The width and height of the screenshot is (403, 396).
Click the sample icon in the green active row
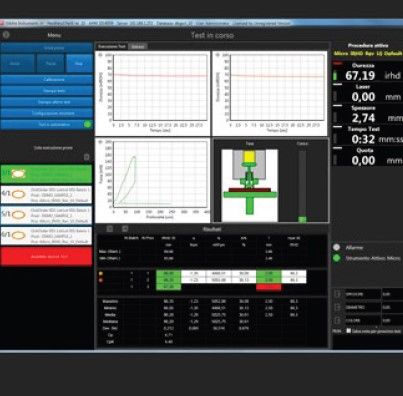pos(18,174)
